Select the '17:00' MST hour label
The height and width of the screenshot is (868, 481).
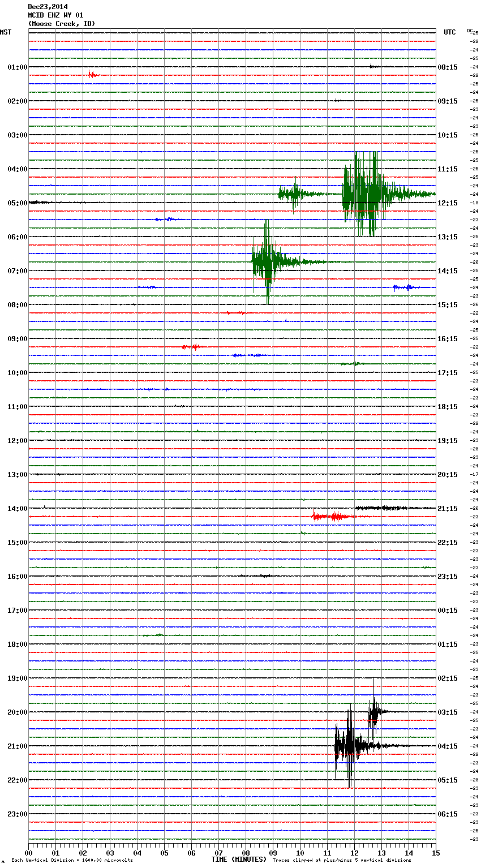coord(18,611)
